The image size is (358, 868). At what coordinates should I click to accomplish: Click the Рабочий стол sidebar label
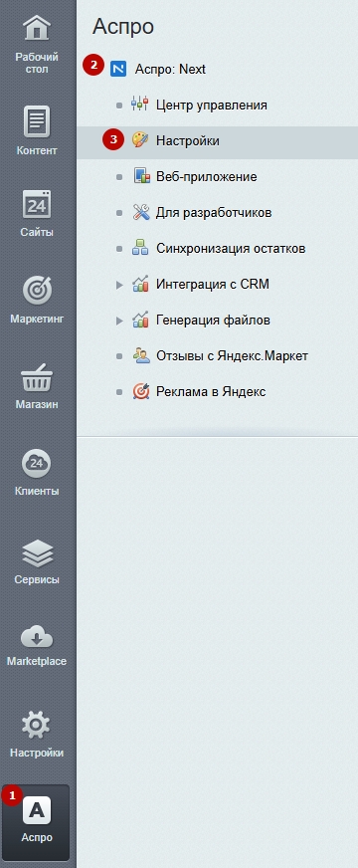point(37,63)
